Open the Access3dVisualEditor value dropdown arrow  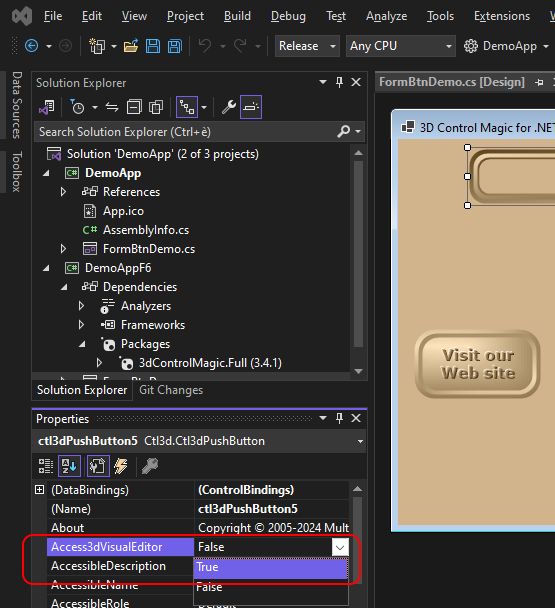point(340,548)
